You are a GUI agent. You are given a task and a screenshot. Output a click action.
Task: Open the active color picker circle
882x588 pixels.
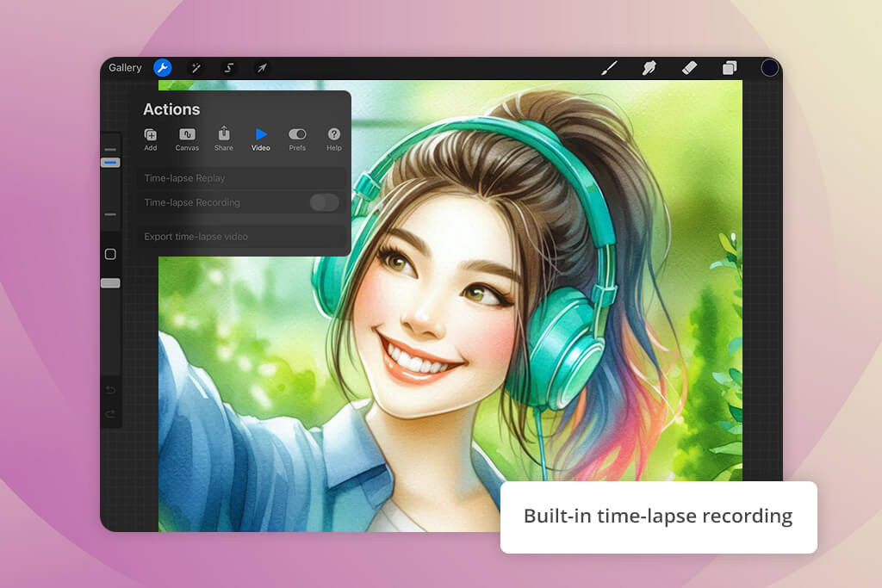(769, 68)
